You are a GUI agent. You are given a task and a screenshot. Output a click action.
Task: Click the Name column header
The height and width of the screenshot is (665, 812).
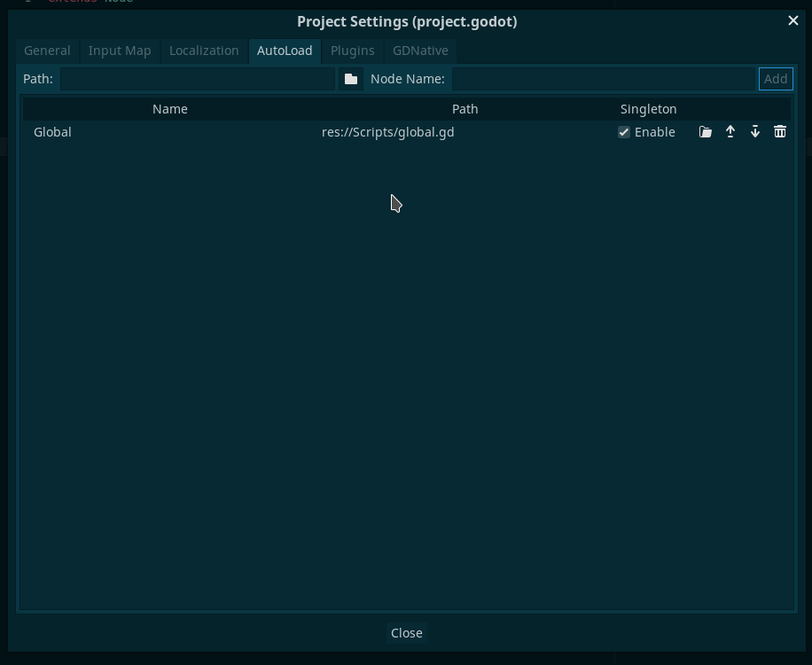tap(170, 108)
